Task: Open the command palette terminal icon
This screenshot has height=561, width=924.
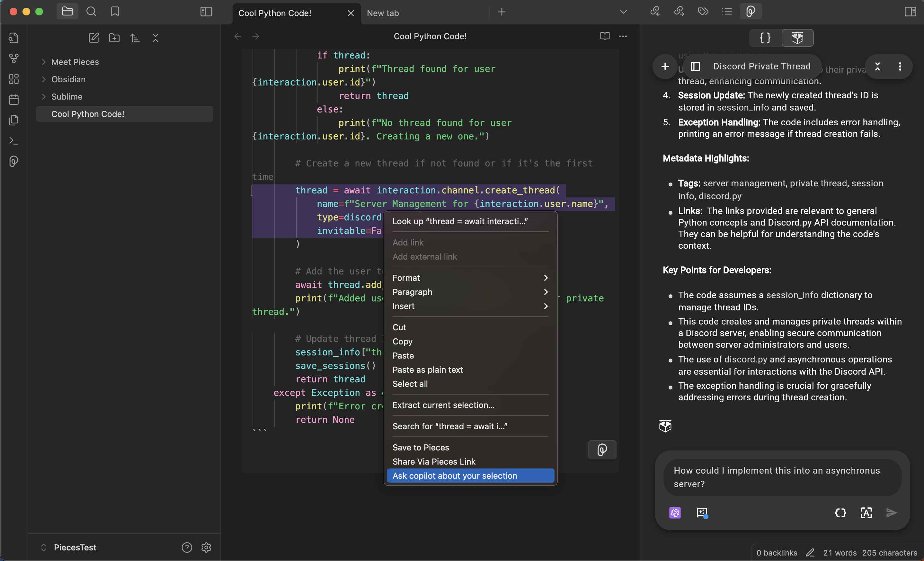Action: point(14,141)
